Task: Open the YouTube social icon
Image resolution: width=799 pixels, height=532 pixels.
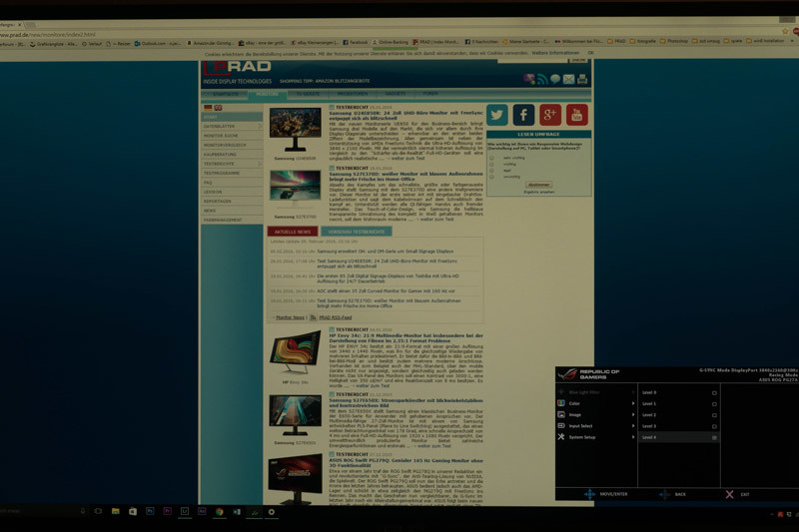Action: click(x=577, y=115)
